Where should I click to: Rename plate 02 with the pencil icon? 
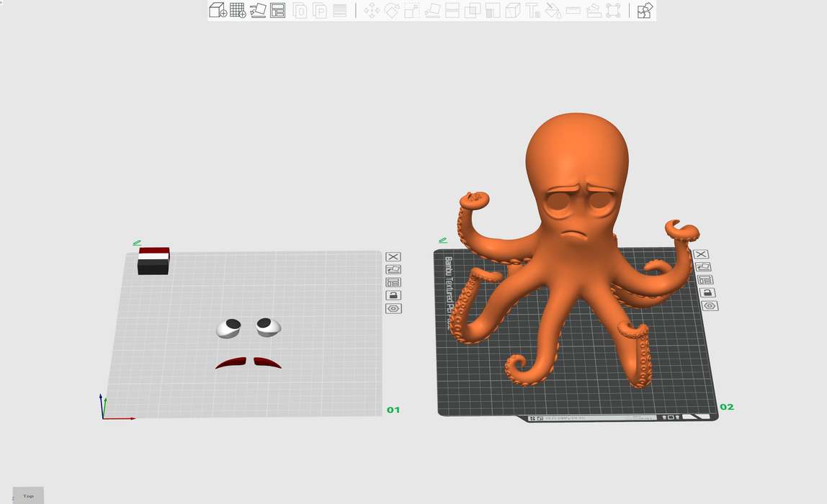point(444,240)
